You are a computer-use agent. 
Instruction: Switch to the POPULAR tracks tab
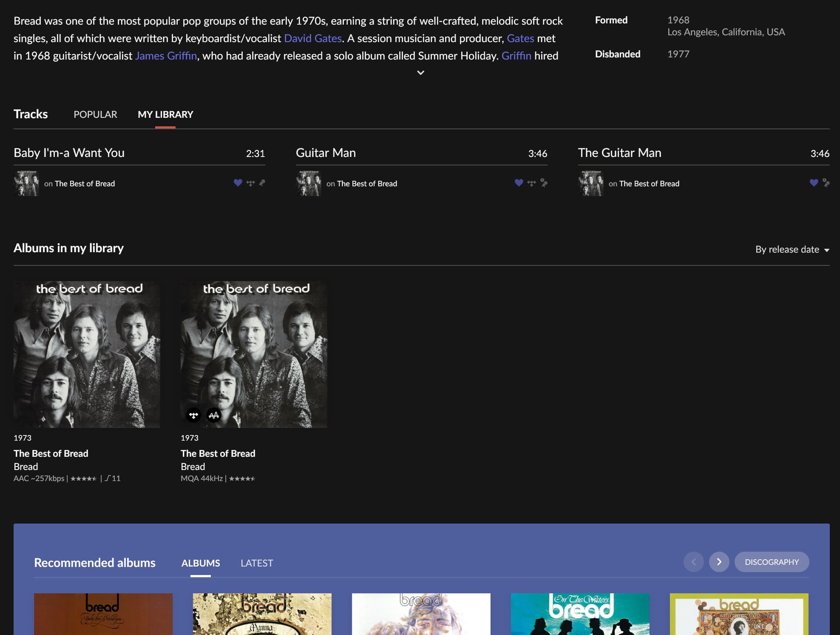click(x=95, y=114)
